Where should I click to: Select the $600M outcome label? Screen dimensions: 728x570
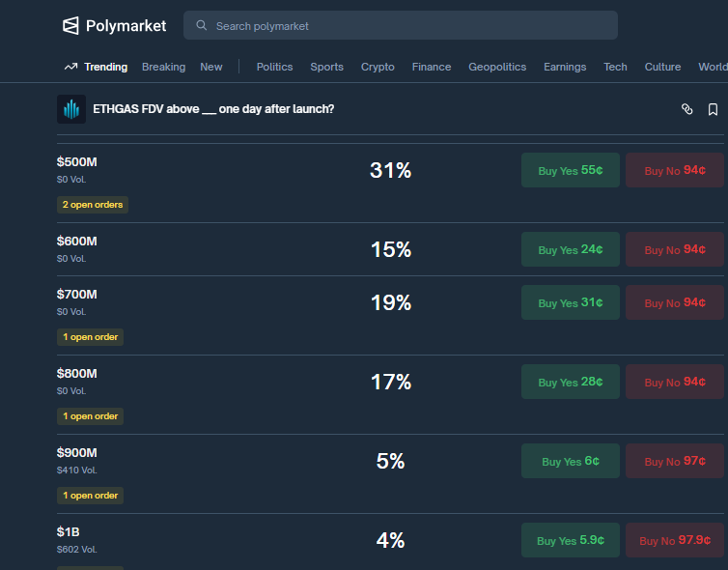pyautogui.click(x=77, y=242)
